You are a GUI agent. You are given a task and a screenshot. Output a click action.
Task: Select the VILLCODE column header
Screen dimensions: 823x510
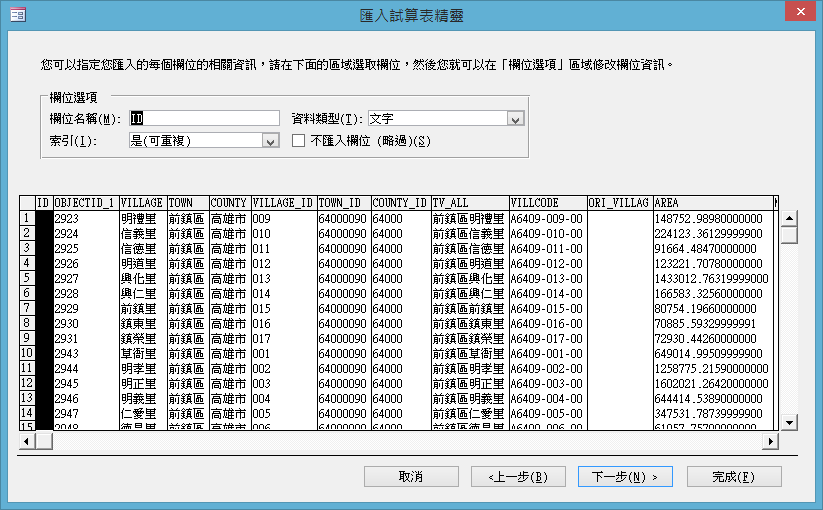[546, 203]
